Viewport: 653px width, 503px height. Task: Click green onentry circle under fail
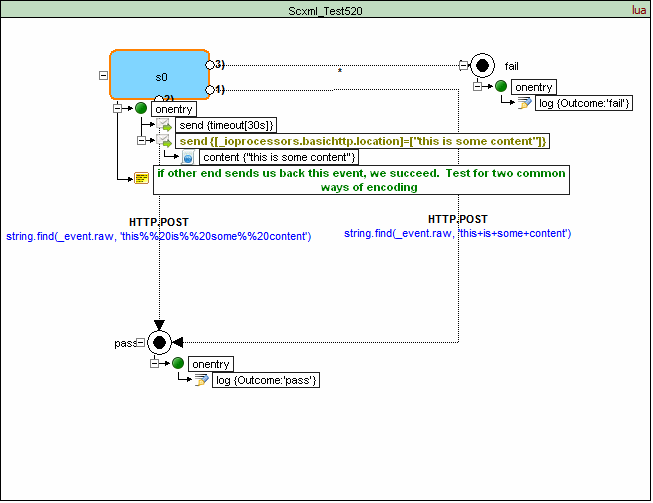pyautogui.click(x=500, y=87)
